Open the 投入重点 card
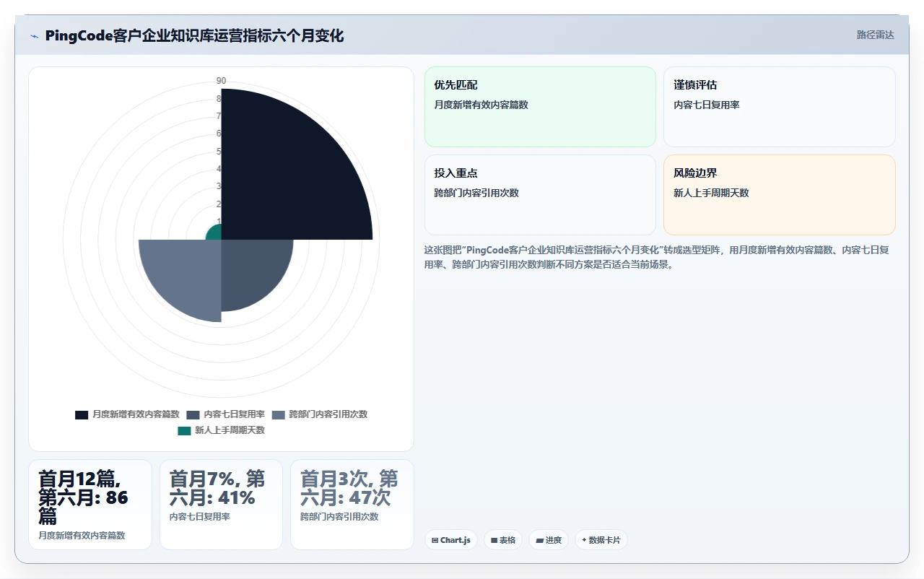924x579 pixels. point(540,195)
